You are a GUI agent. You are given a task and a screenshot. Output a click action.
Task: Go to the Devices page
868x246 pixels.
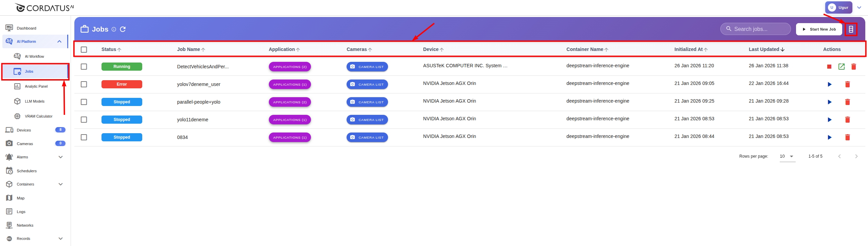(24, 130)
